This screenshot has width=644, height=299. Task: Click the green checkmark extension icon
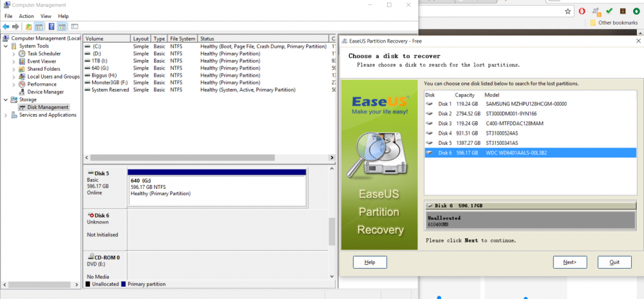point(609,11)
